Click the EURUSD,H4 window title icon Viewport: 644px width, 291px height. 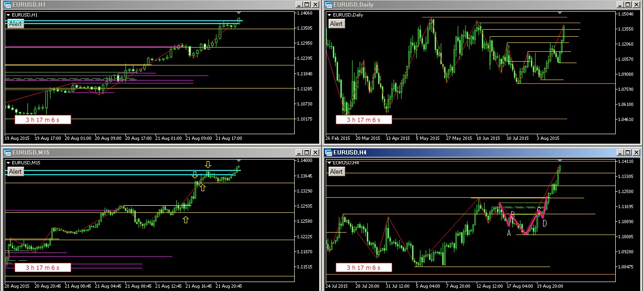329,152
